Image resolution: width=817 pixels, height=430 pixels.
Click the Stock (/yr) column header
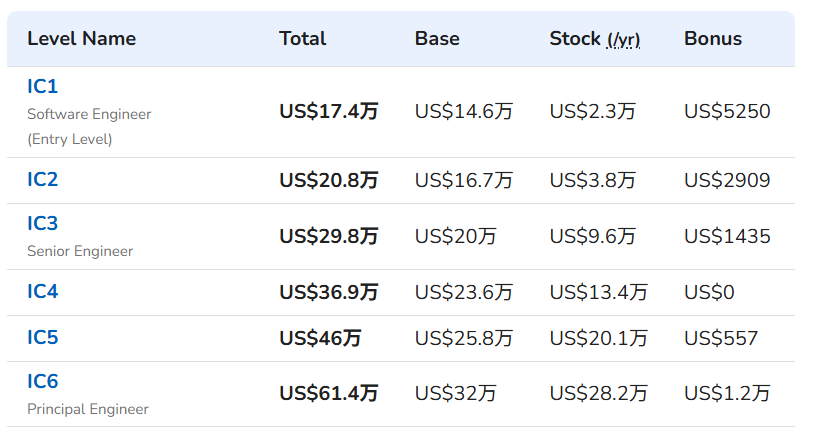click(x=595, y=39)
